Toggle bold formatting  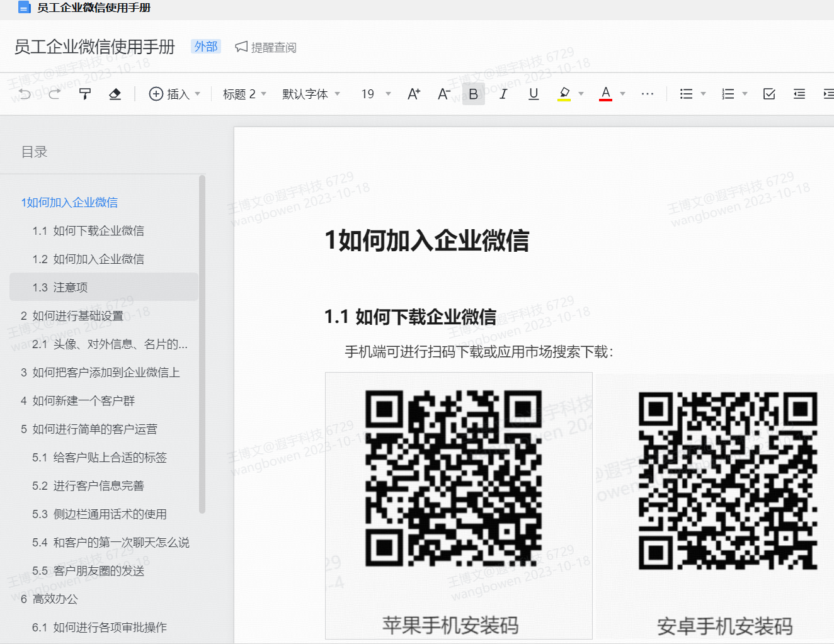click(474, 94)
